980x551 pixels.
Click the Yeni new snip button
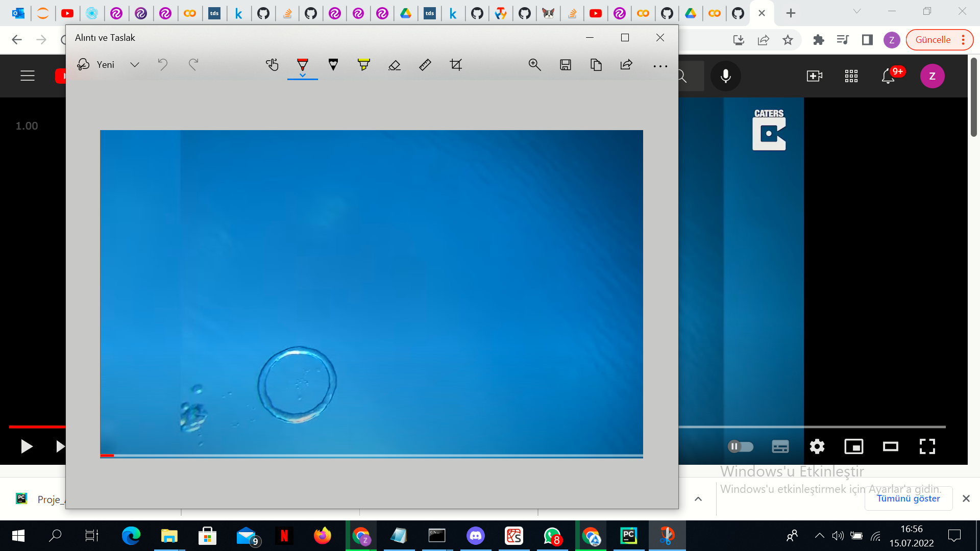coord(96,65)
